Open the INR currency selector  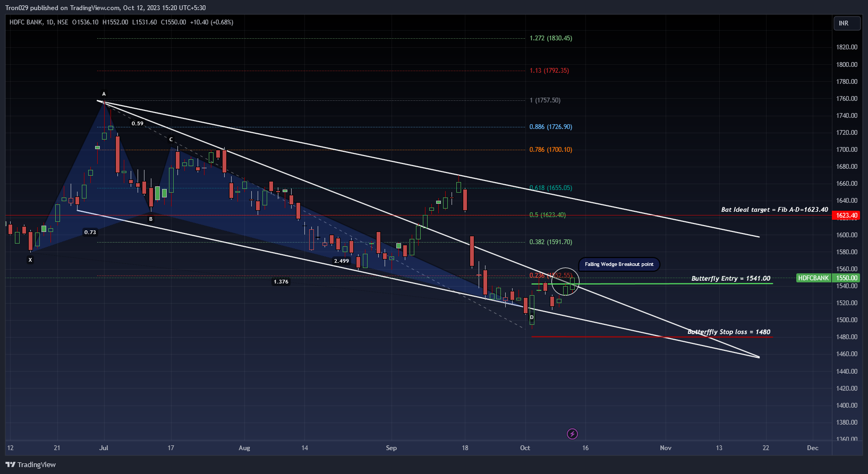(x=846, y=23)
